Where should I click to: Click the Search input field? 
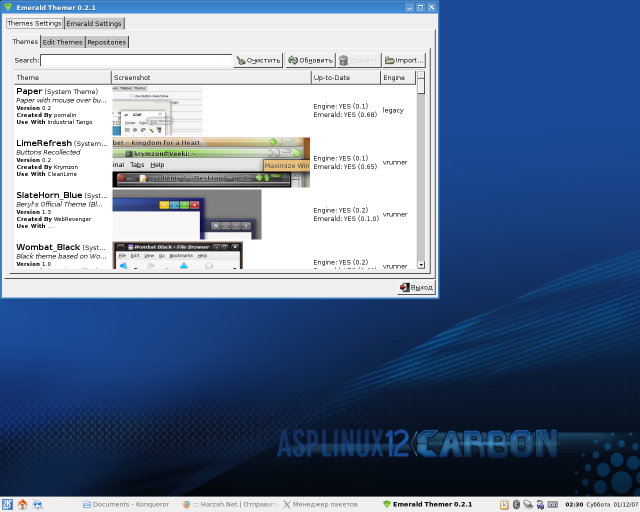[136, 60]
